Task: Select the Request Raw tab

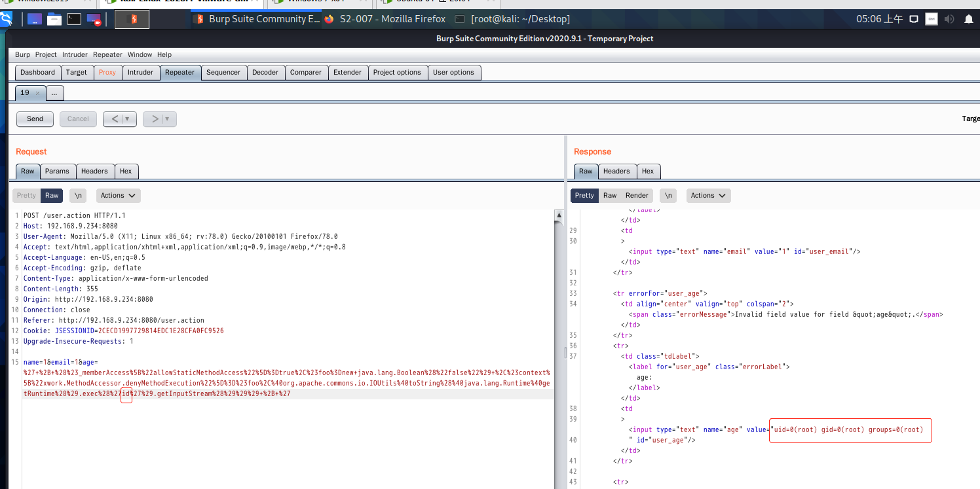Action: 28,171
